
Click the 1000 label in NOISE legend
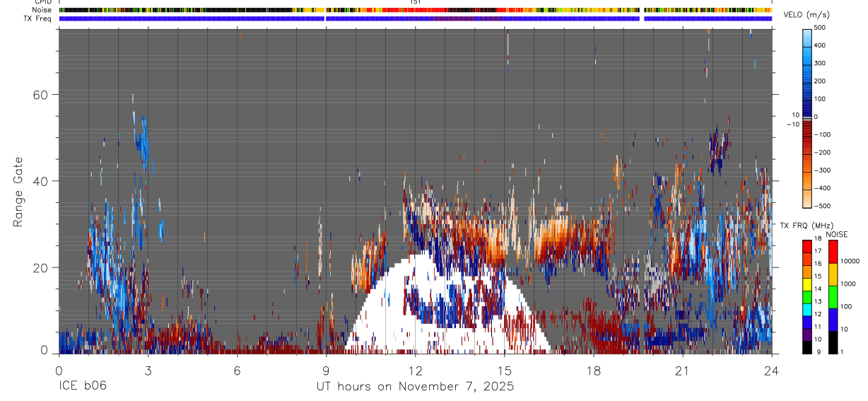(848, 284)
